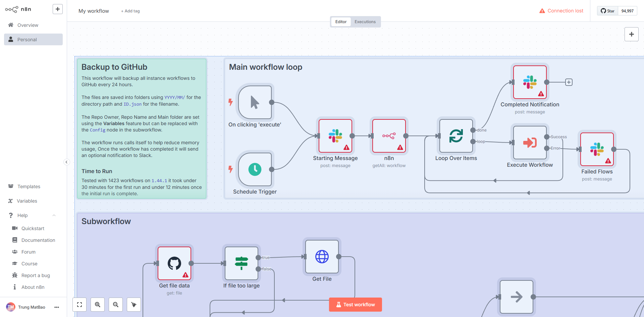Click the lightning bolt by Schedule Trigger
The image size is (644, 317).
pyautogui.click(x=230, y=169)
